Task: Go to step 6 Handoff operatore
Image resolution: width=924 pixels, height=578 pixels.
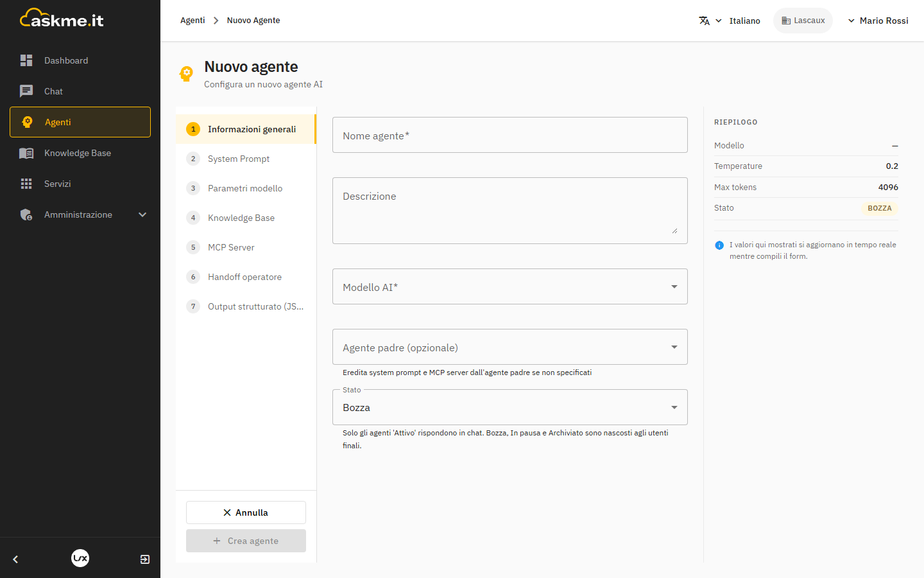Action: (246, 277)
